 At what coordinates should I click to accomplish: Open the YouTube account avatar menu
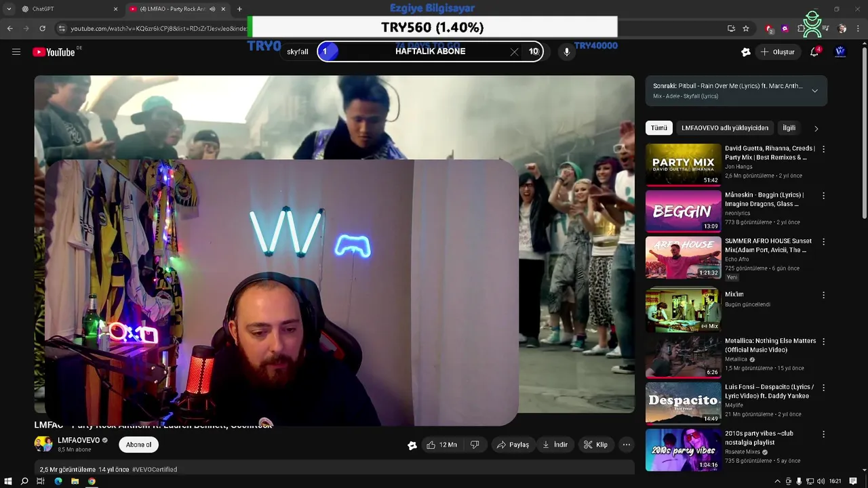coord(840,52)
